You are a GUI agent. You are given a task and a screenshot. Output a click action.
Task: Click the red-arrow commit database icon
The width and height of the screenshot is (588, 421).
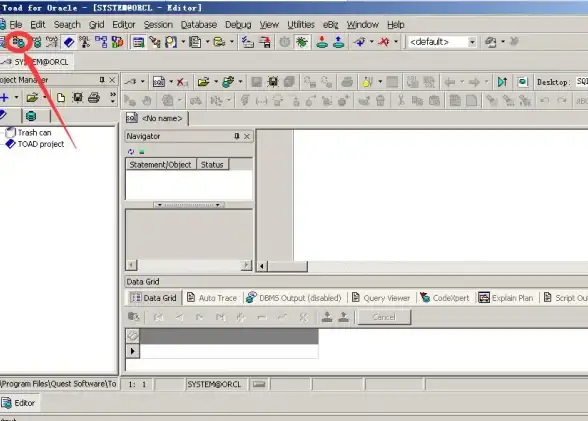(322, 42)
